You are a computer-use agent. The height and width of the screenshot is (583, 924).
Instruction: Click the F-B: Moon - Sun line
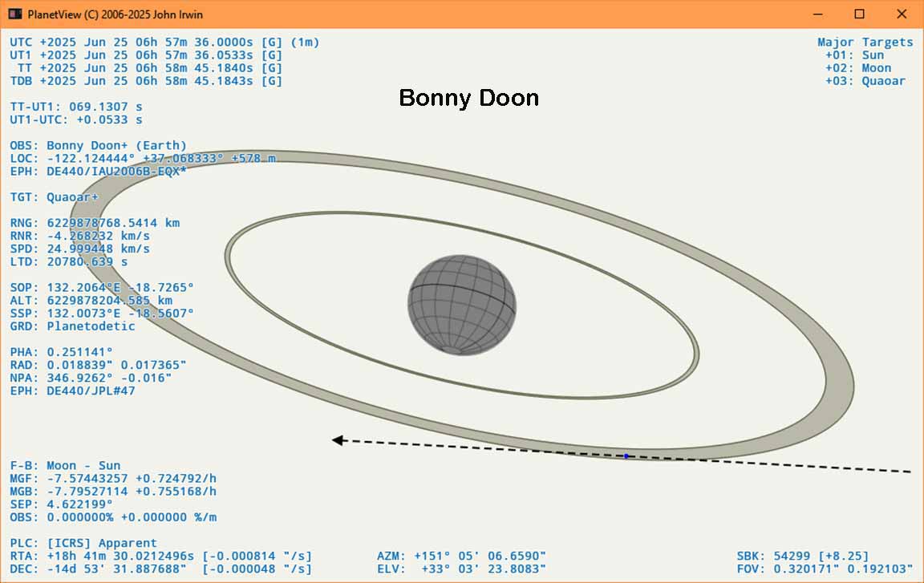click(65, 465)
